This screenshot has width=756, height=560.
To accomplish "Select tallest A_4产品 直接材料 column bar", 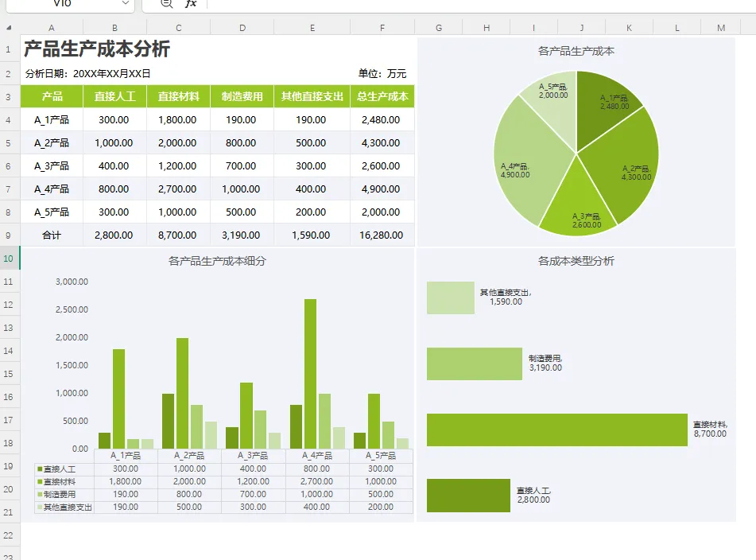I will point(311,374).
